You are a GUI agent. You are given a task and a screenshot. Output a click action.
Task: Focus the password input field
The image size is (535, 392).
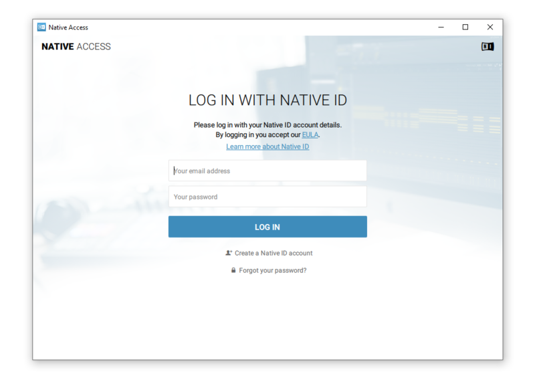[x=267, y=197]
